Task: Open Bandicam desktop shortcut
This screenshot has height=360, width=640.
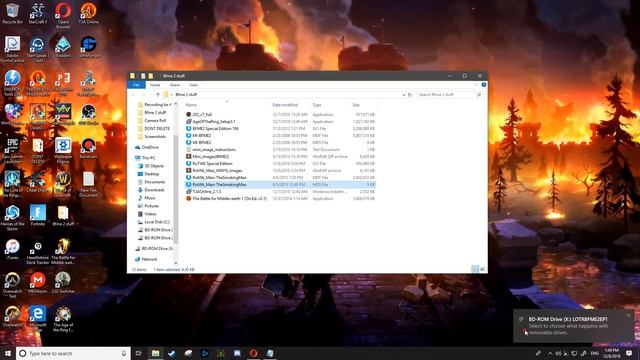Action: pos(88,148)
